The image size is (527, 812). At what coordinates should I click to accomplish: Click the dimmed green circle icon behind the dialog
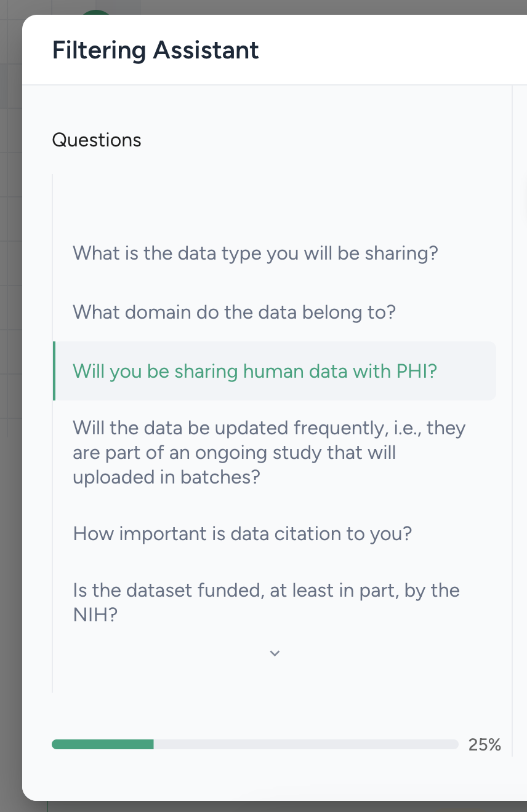coord(97,12)
